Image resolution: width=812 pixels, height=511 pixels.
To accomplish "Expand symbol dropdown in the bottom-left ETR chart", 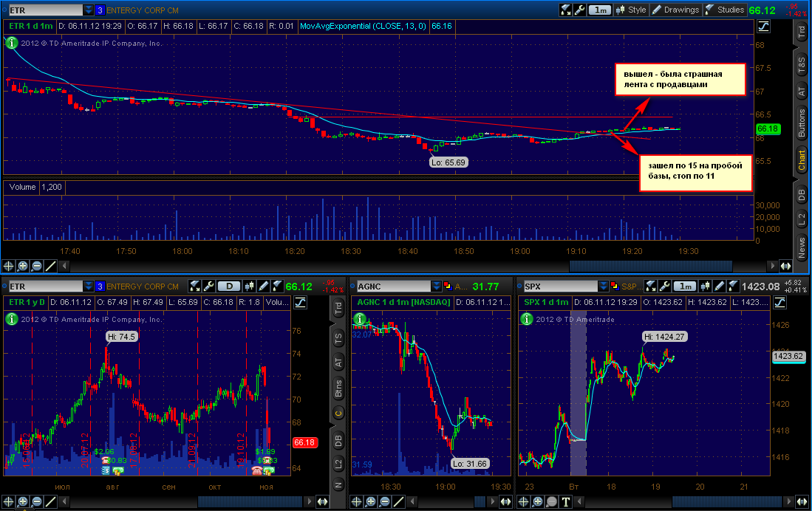I will 89,287.
